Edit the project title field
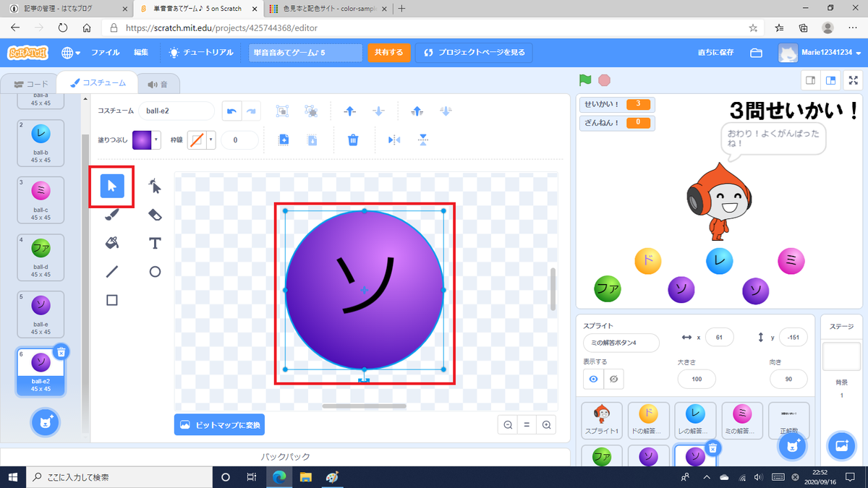 point(305,53)
